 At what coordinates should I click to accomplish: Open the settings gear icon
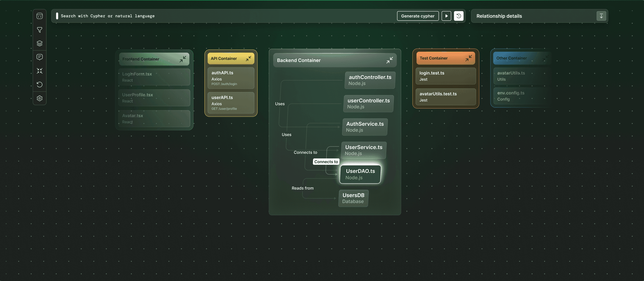[x=40, y=98]
